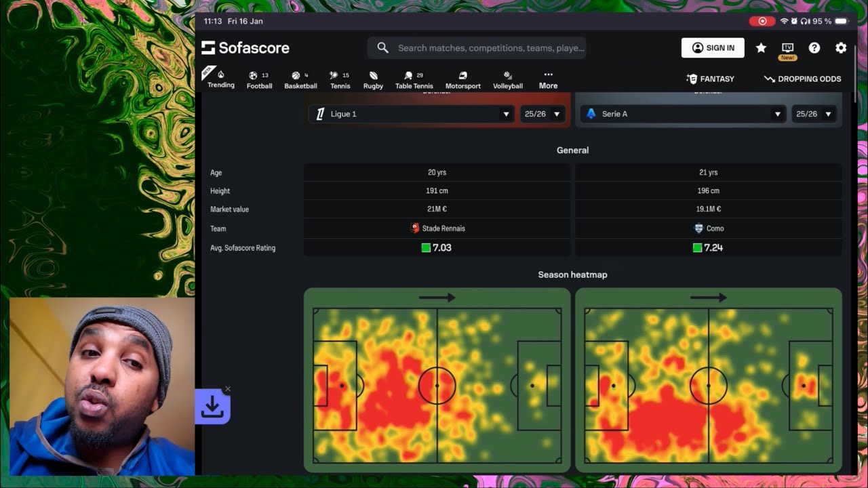Click the 7.24 rating value
This screenshot has height=488, width=868.
[x=713, y=247]
